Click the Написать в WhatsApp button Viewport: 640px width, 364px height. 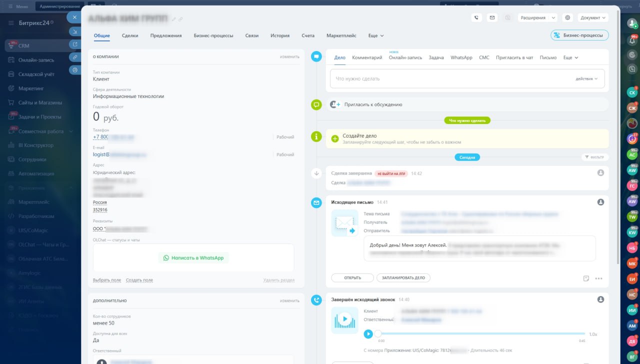pos(193,258)
